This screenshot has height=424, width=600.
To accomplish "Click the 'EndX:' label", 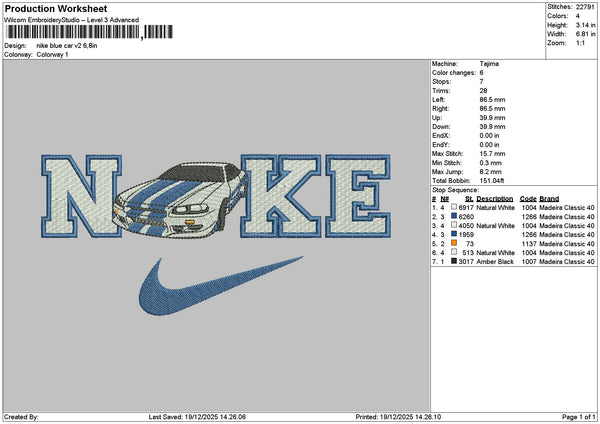I will (x=441, y=136).
